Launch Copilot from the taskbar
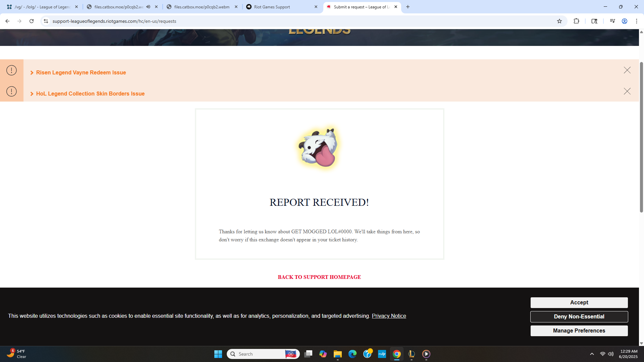The image size is (644, 362). [x=323, y=354]
